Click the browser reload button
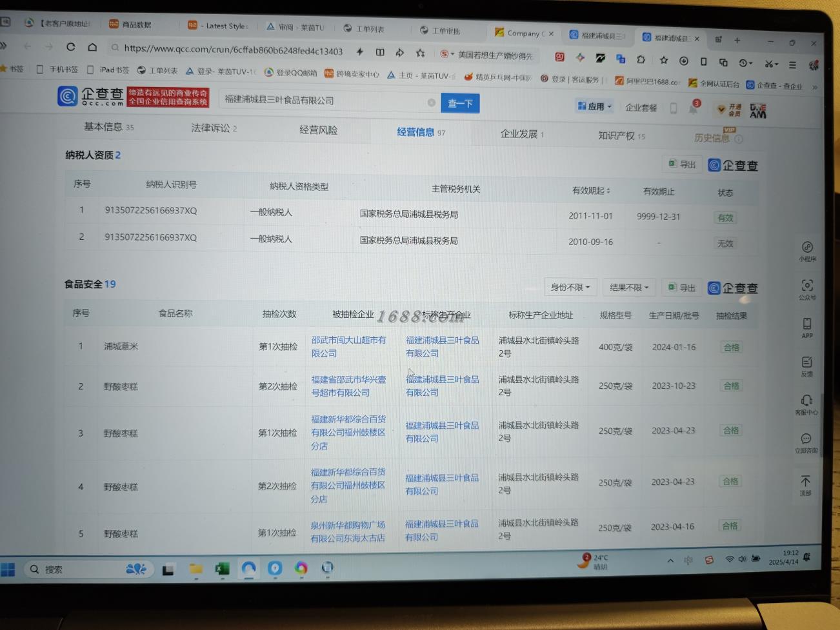Image resolution: width=840 pixels, height=630 pixels. coord(71,47)
